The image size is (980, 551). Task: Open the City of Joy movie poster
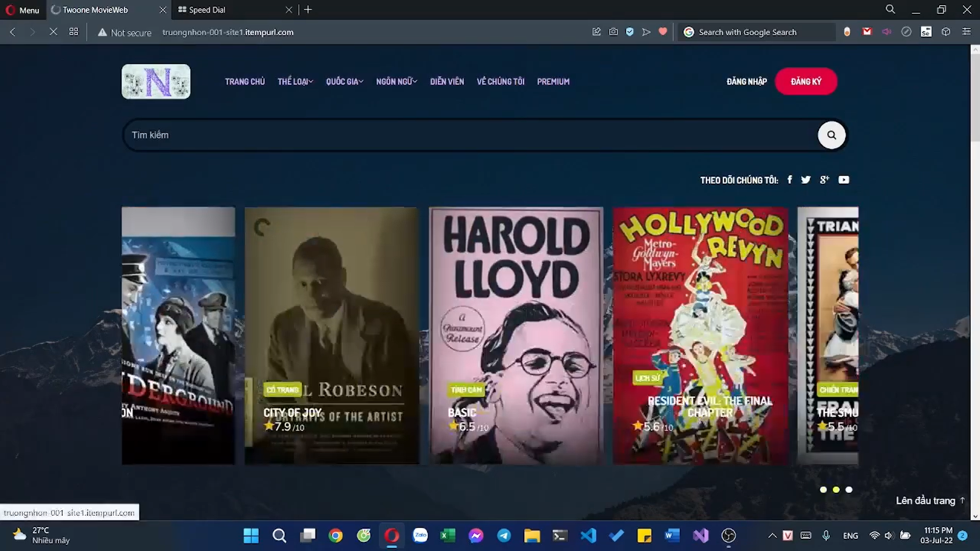point(332,336)
